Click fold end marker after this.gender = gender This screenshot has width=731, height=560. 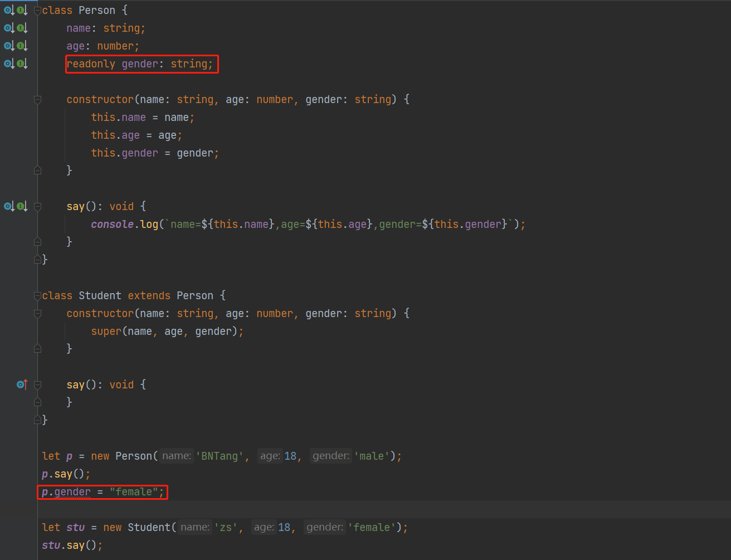pyautogui.click(x=37, y=170)
